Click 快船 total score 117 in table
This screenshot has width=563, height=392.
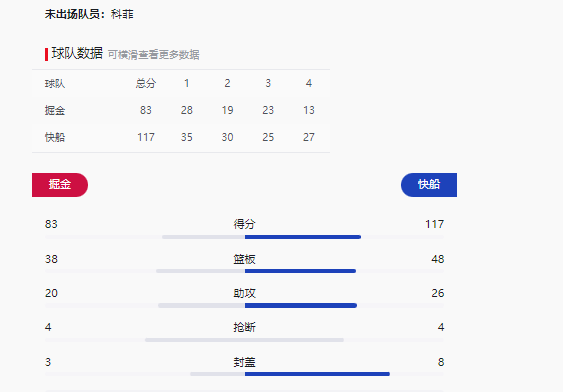tap(146, 137)
